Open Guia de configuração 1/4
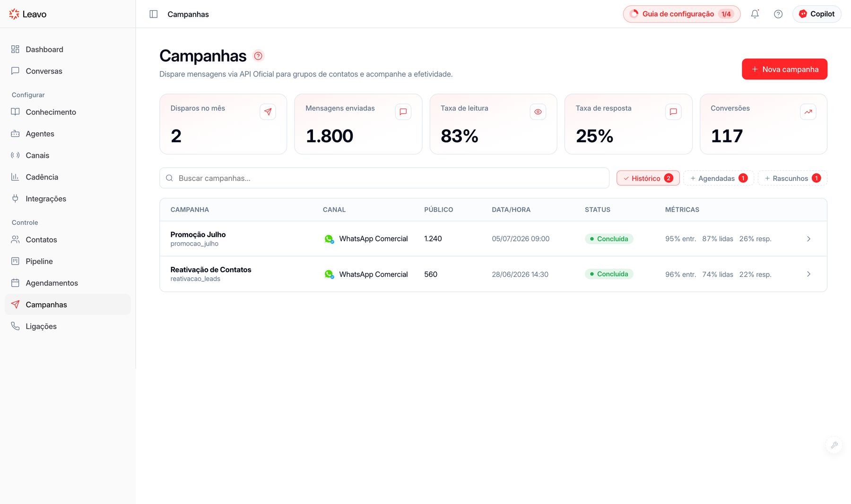The width and height of the screenshot is (851, 504). tap(682, 14)
